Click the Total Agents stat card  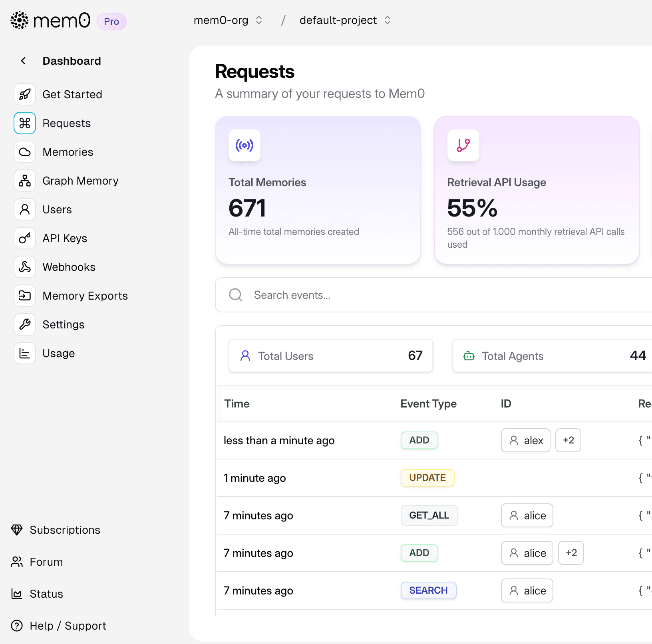pyautogui.click(x=552, y=356)
